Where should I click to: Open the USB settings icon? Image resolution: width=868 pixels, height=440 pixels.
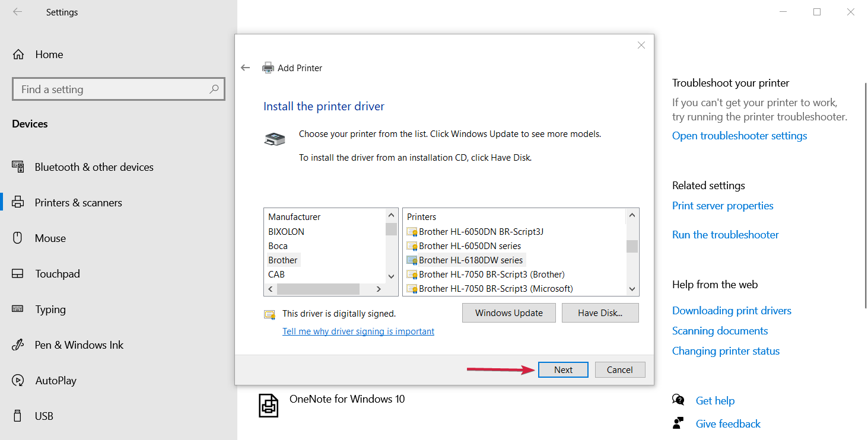18,416
